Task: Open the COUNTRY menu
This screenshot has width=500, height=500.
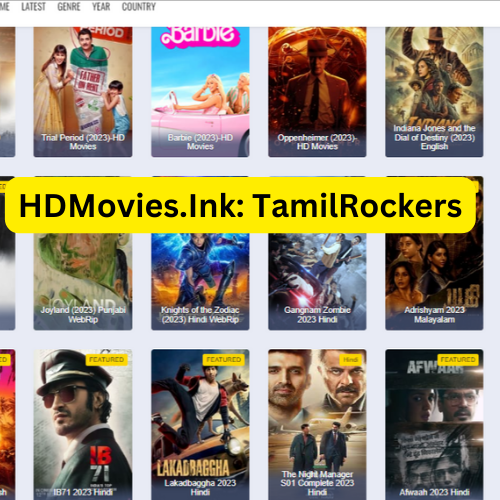Action: click(x=139, y=7)
